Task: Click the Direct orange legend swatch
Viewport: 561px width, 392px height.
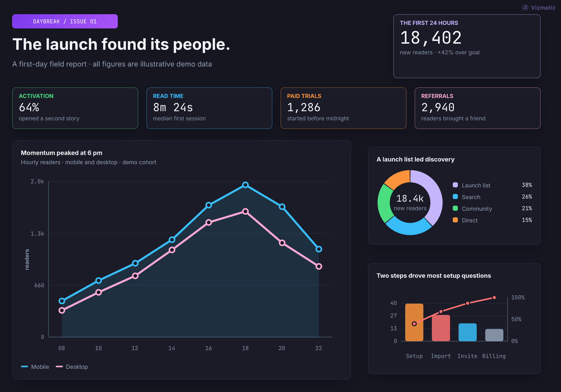Action: click(455, 220)
